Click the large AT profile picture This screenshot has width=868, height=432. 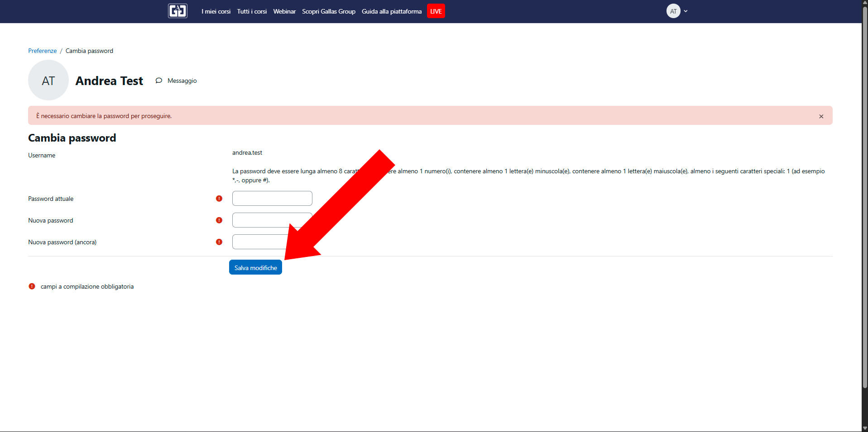[x=48, y=81]
